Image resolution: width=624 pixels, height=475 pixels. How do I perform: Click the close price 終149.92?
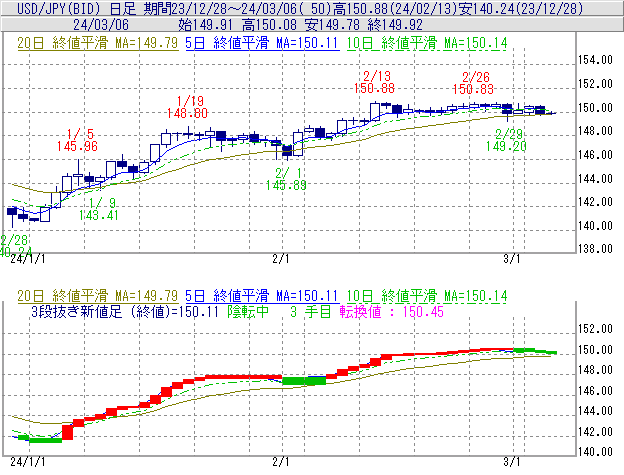(395, 25)
